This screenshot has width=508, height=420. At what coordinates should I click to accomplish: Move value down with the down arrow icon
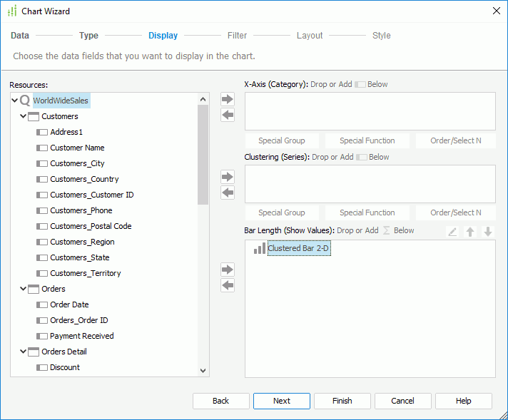click(x=488, y=232)
